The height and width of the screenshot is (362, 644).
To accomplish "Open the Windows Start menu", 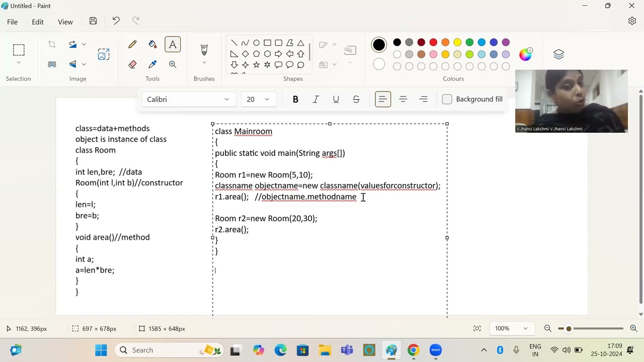I will pyautogui.click(x=101, y=350).
